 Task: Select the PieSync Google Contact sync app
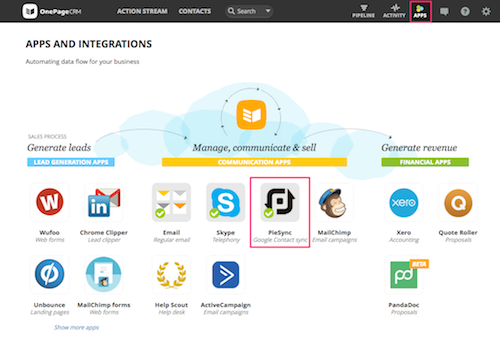tap(280, 202)
